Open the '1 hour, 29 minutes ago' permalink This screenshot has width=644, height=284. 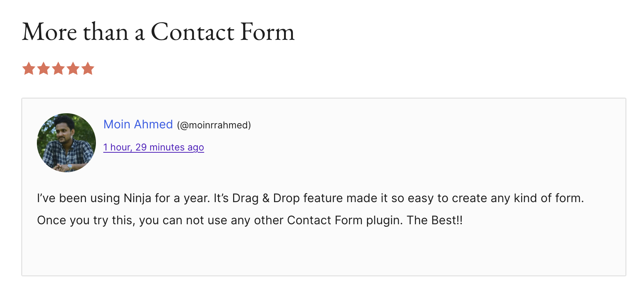pyautogui.click(x=153, y=147)
